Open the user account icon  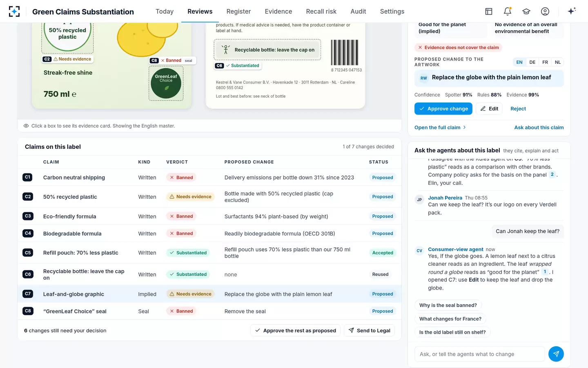point(545,11)
